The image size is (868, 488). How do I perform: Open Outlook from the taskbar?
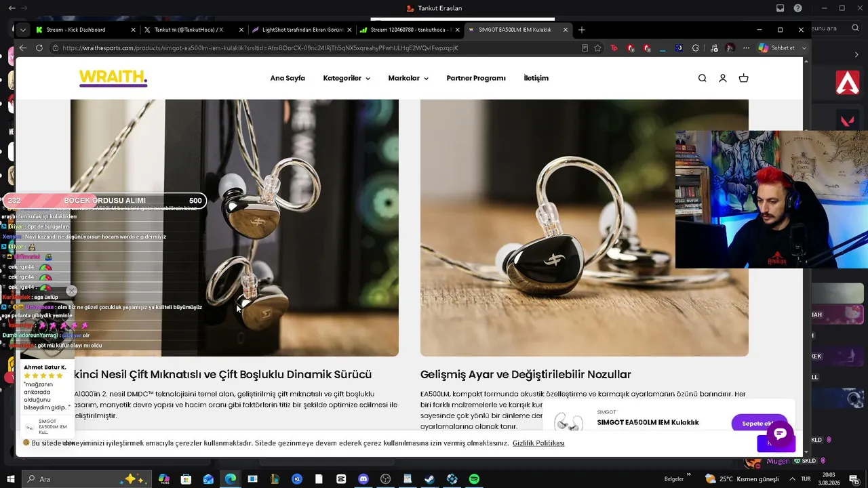coord(208,479)
